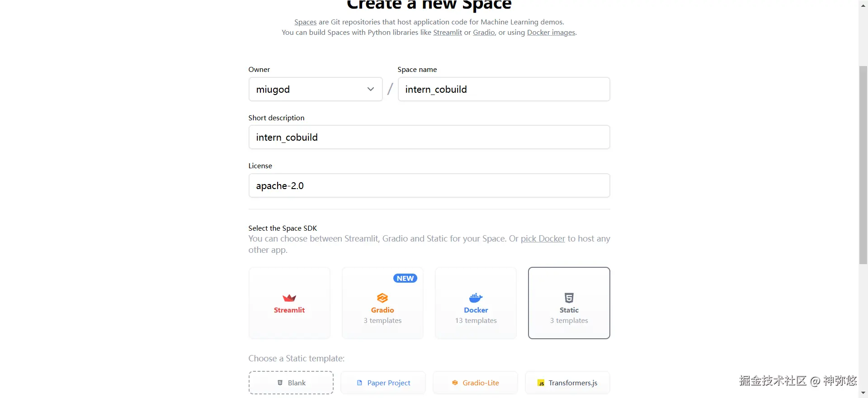Open the Spaces documentation link
868x398 pixels.
point(305,22)
